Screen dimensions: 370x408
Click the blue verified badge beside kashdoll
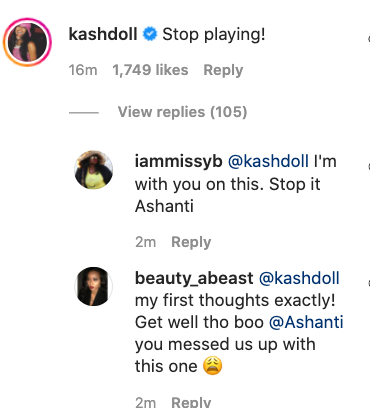click(150, 34)
